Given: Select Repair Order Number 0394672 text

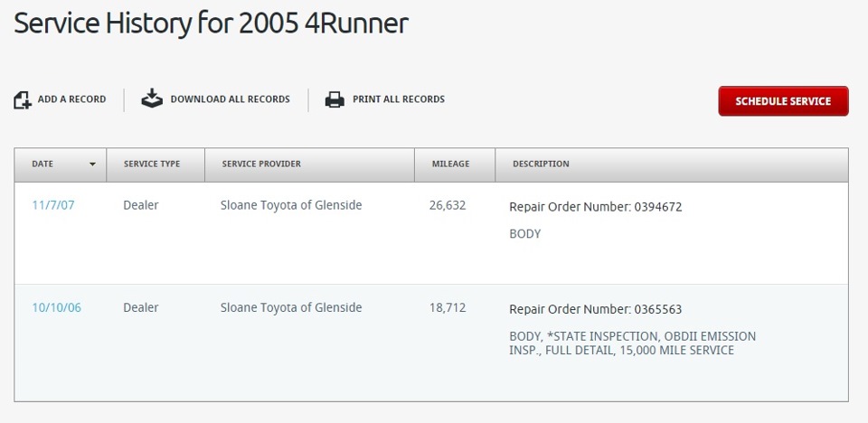Looking at the screenshot, I should [x=596, y=207].
